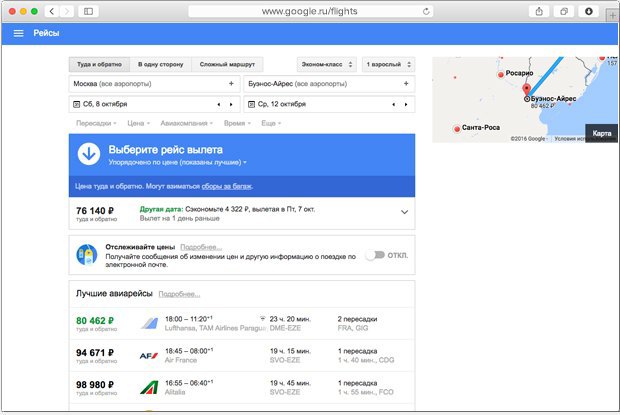The width and height of the screenshot is (620, 415).
Task: Previous day arrow for return date
Action: pos(393,104)
